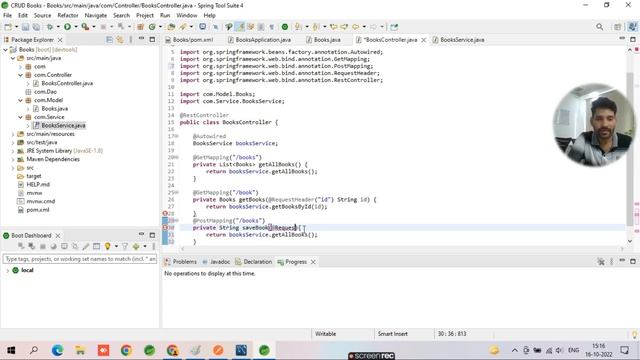Open lightbulb dropdown arrow in Boot Dashboard
This screenshot has height=360, width=640.
116,246
